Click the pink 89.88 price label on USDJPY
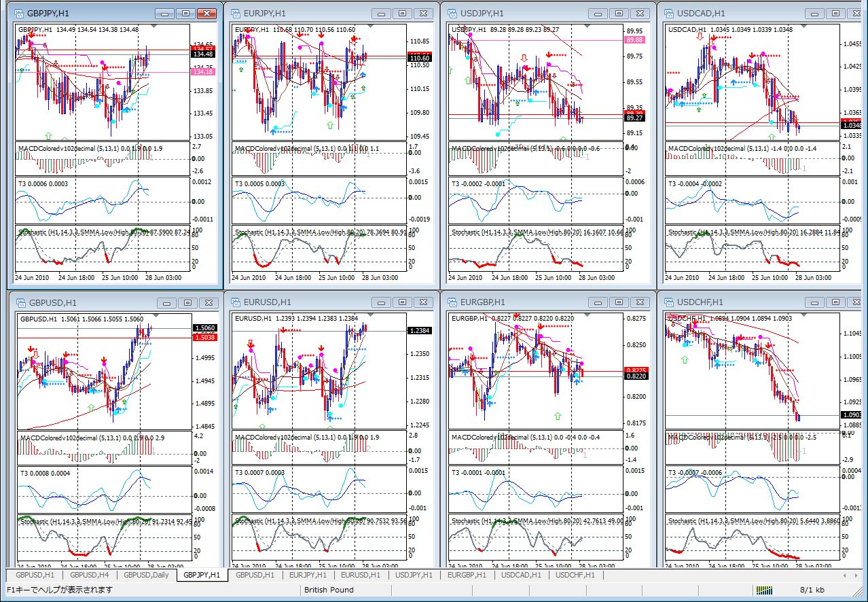Image resolution: width=868 pixels, height=602 pixels. coord(634,41)
